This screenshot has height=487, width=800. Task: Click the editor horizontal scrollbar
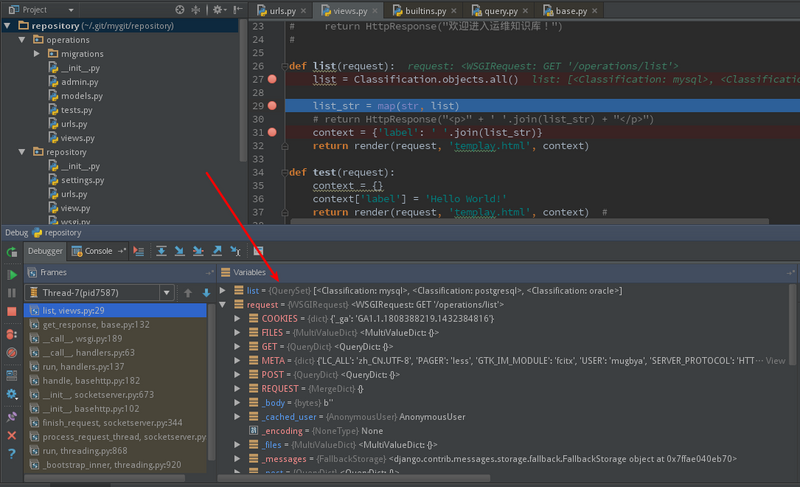click(x=529, y=221)
